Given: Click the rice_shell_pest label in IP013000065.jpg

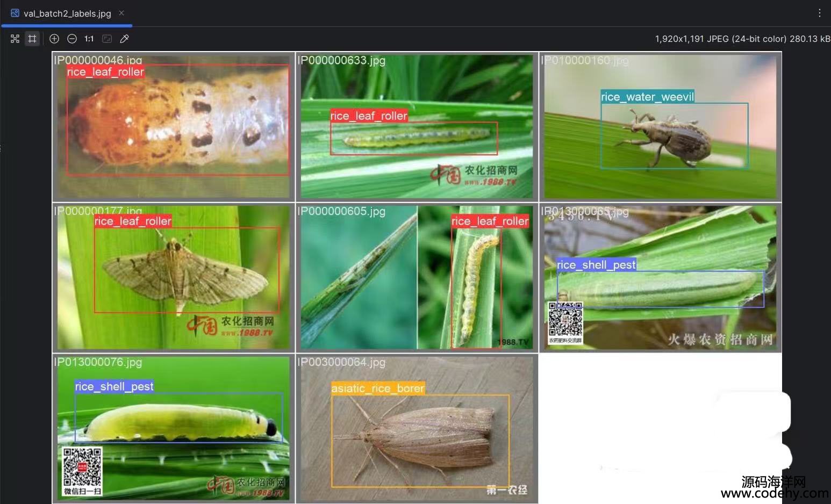Looking at the screenshot, I should coord(596,264).
